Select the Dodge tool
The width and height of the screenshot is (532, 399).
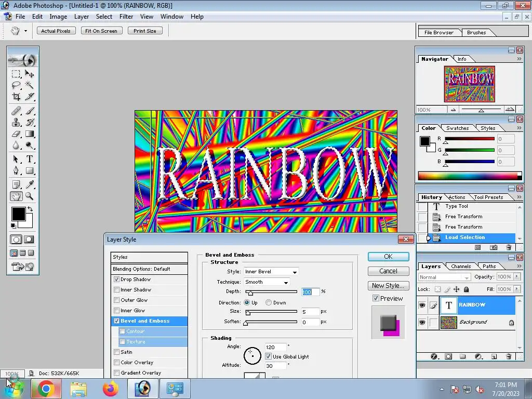[x=30, y=145]
